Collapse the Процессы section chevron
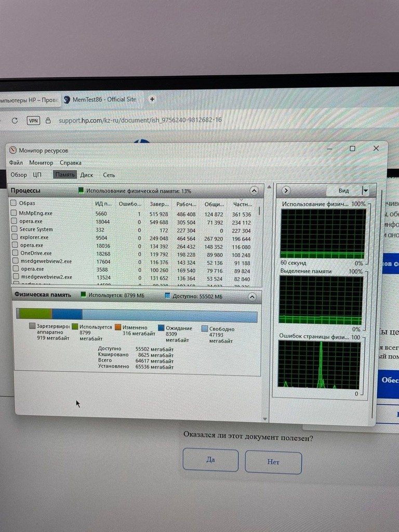 click(x=254, y=191)
